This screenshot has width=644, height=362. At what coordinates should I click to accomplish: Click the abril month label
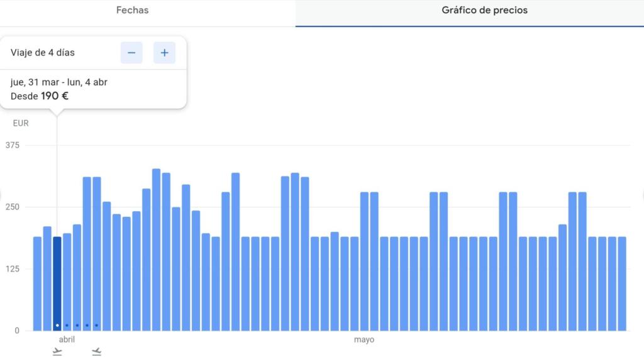67,339
